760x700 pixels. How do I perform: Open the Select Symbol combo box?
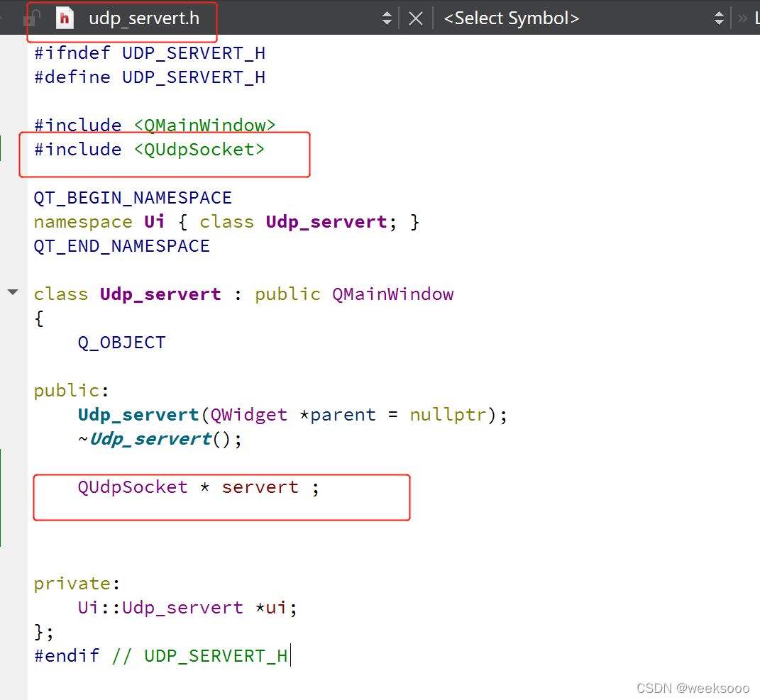pos(583,18)
